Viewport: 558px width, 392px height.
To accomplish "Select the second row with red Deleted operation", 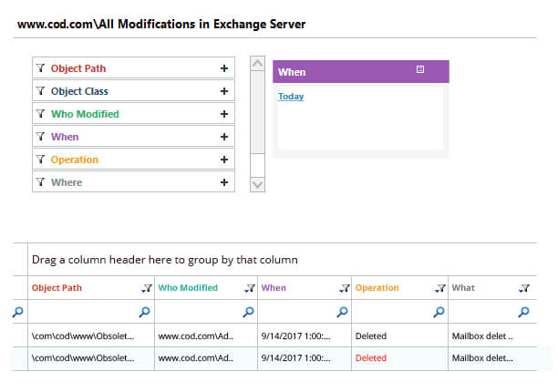I will coord(274,358).
